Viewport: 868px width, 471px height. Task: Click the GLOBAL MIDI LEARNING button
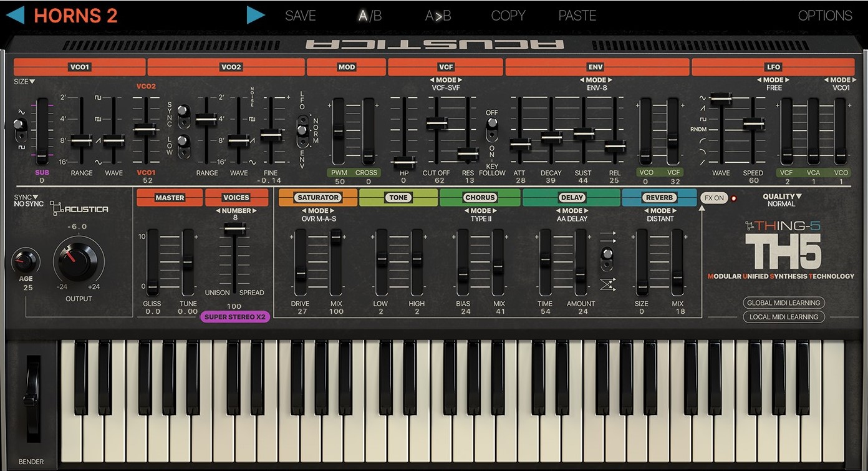tap(784, 303)
